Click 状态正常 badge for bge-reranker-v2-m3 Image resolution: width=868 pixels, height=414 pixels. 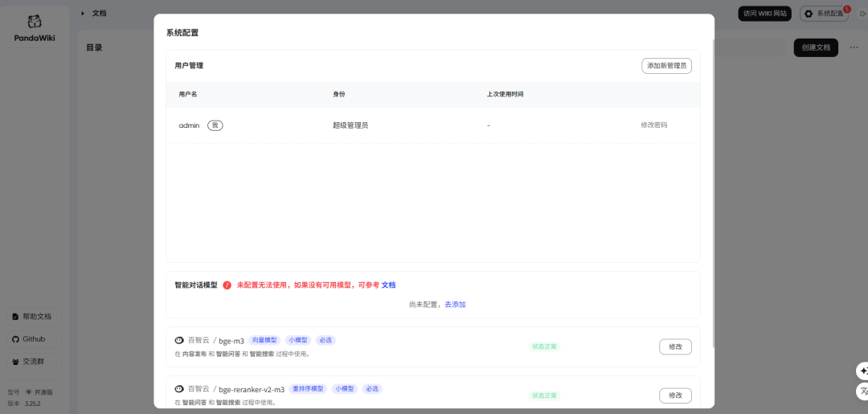544,396
